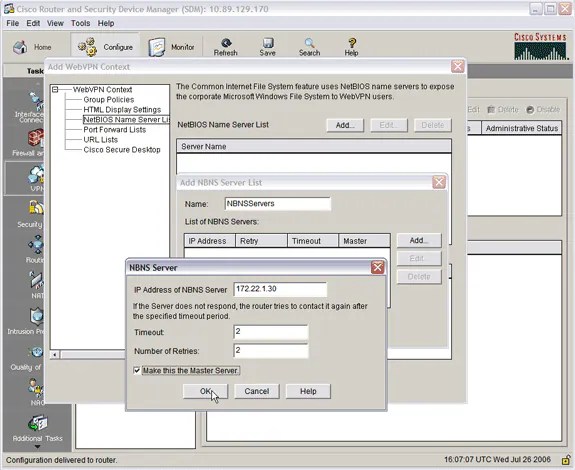The height and width of the screenshot is (470, 575).
Task: Click Disable button in background VPN panel
Action: 543,109
